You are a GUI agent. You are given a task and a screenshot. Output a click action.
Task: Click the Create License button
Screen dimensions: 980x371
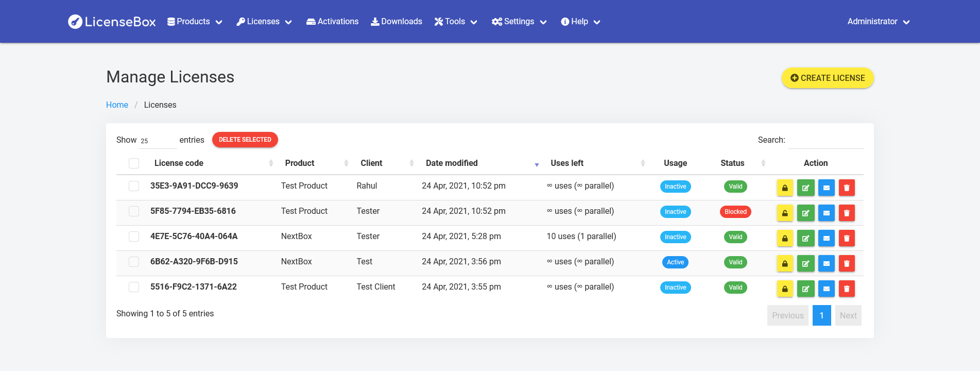click(828, 78)
